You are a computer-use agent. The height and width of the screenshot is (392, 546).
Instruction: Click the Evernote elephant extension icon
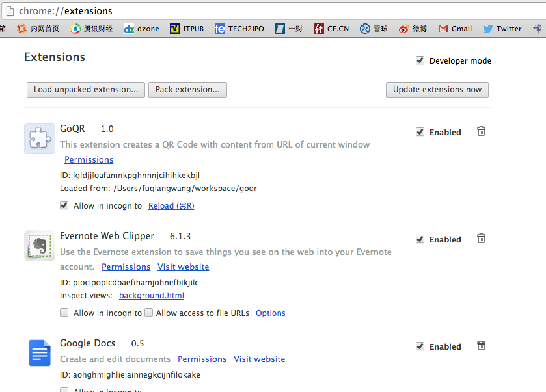pos(40,246)
